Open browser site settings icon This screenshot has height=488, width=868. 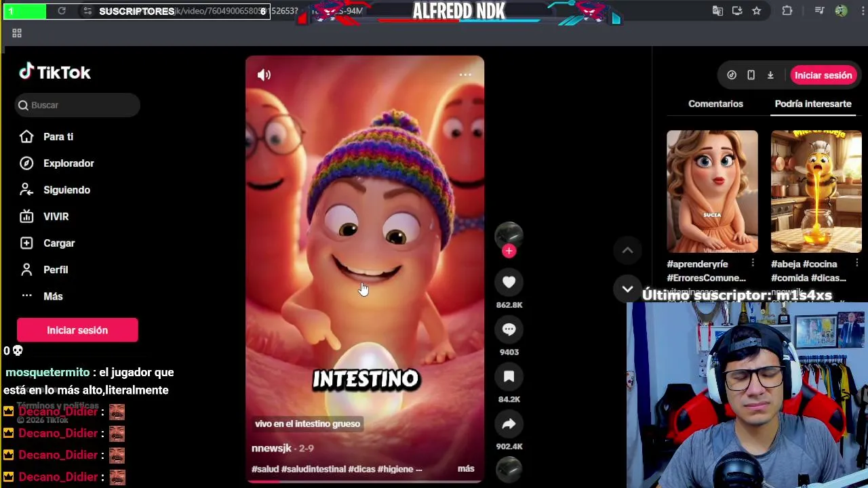[87, 11]
